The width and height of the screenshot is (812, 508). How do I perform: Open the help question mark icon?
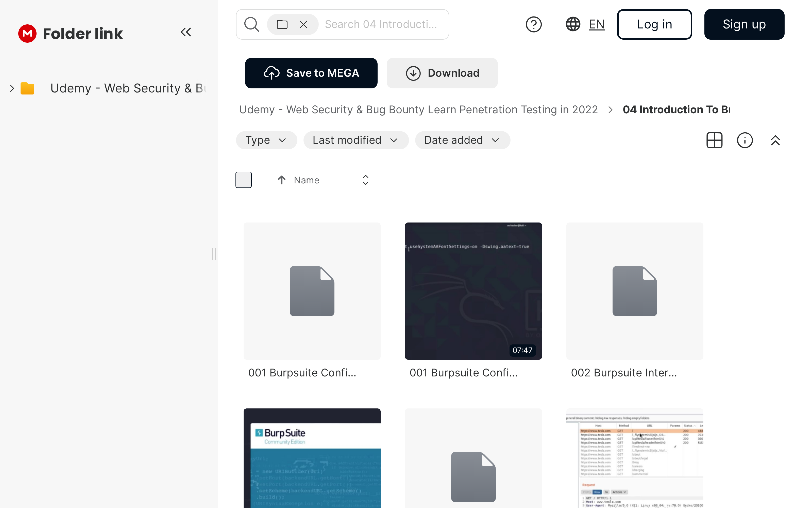tap(533, 24)
